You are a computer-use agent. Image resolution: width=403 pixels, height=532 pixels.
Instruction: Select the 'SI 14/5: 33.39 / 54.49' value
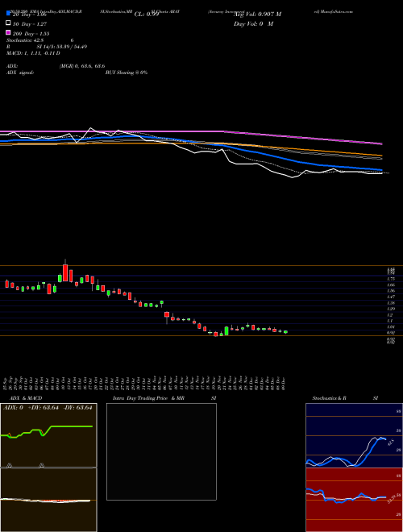pos(62,47)
